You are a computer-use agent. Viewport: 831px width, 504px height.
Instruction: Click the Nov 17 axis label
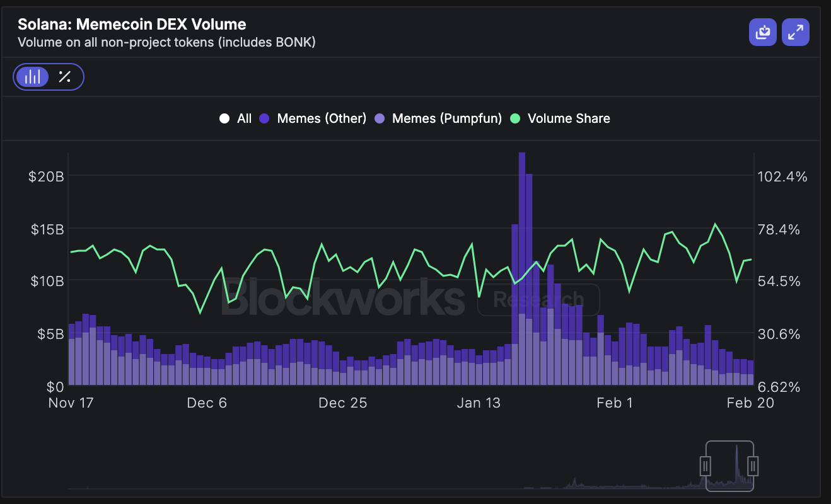71,403
